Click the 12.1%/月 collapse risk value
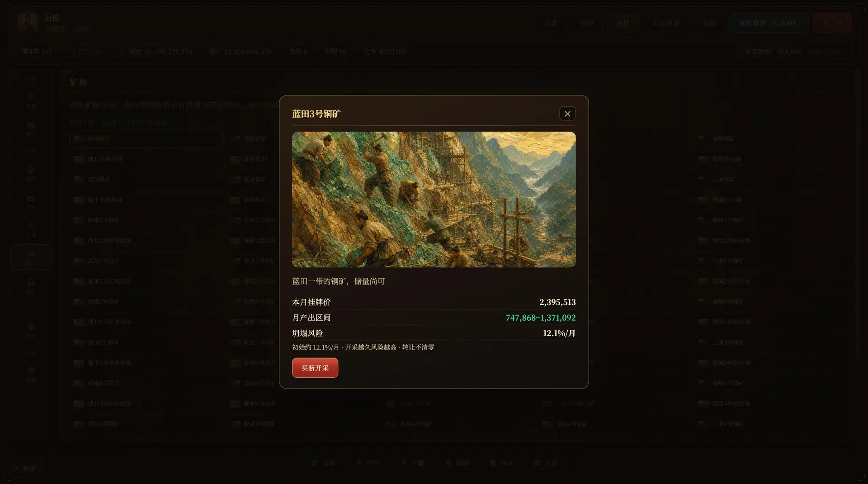868x484 pixels. tap(559, 333)
